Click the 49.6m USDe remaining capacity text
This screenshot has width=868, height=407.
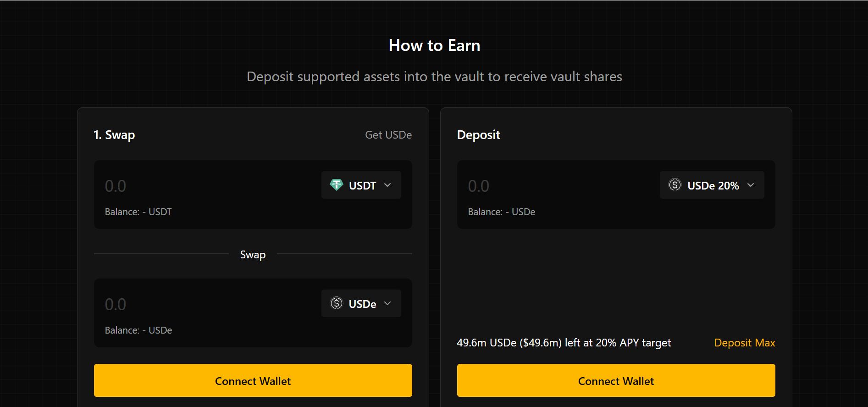(x=564, y=343)
